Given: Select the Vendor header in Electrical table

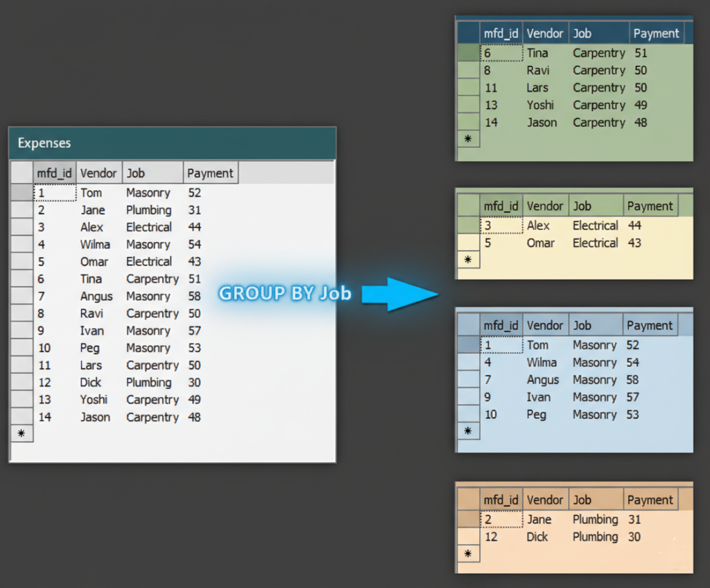Looking at the screenshot, I should pyautogui.click(x=544, y=206).
